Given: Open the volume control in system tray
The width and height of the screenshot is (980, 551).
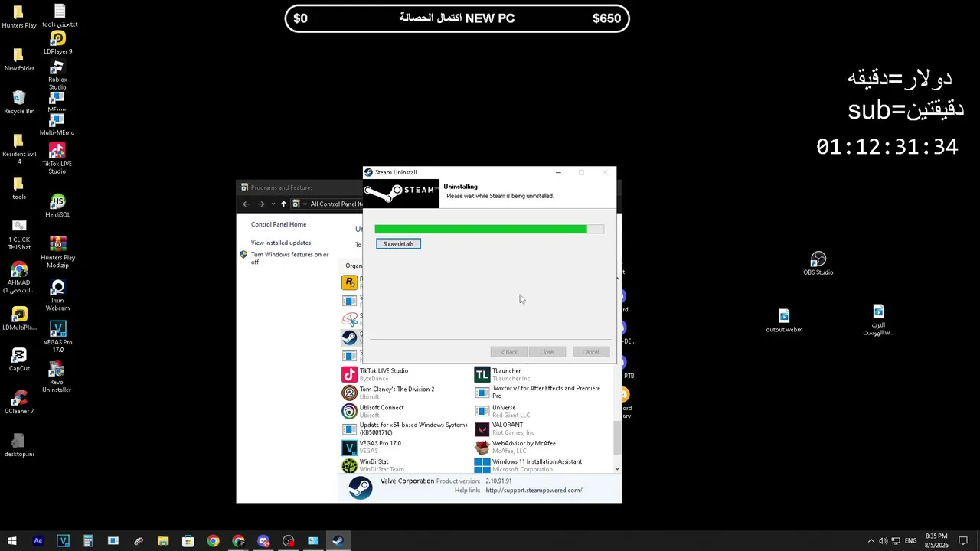Looking at the screenshot, I should (x=883, y=541).
